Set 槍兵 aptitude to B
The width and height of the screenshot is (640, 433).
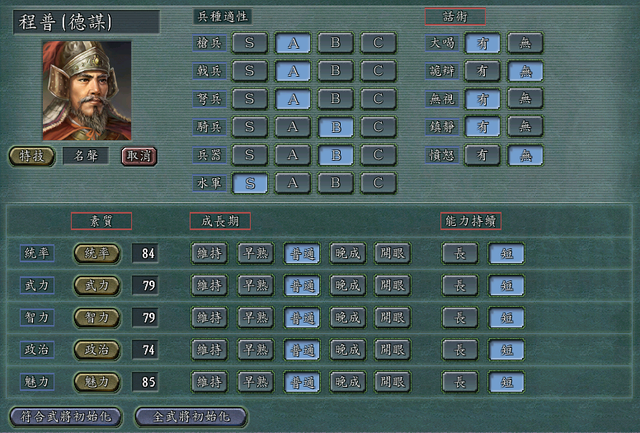tap(336, 43)
